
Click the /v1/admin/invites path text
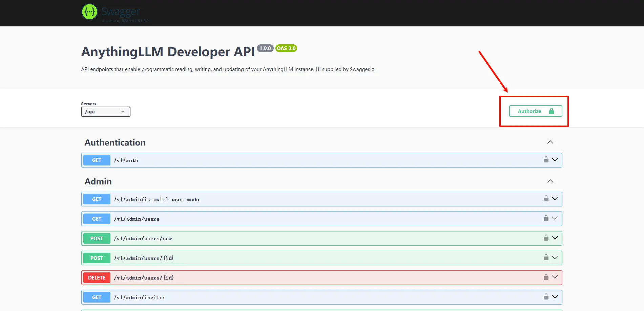point(140,297)
